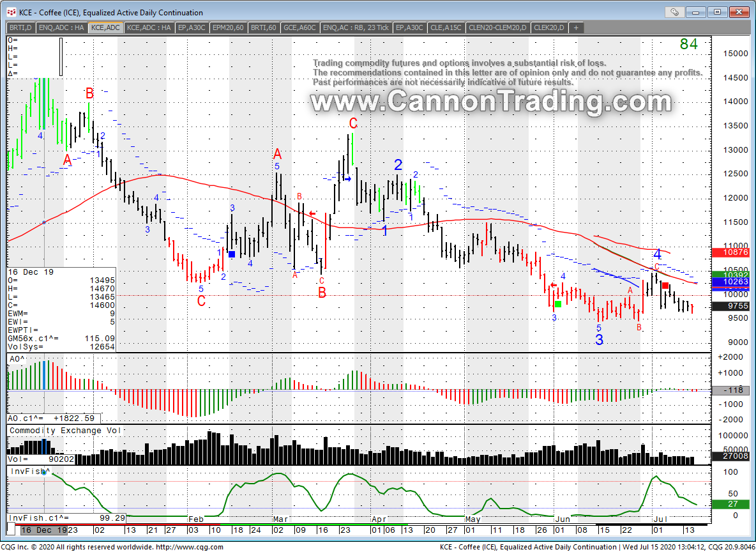Add a new chart tab with plus button

pos(576,27)
